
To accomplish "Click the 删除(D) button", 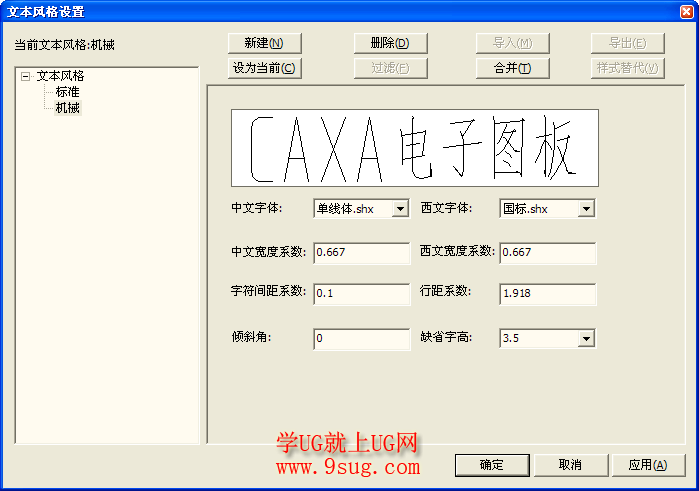I will [391, 43].
